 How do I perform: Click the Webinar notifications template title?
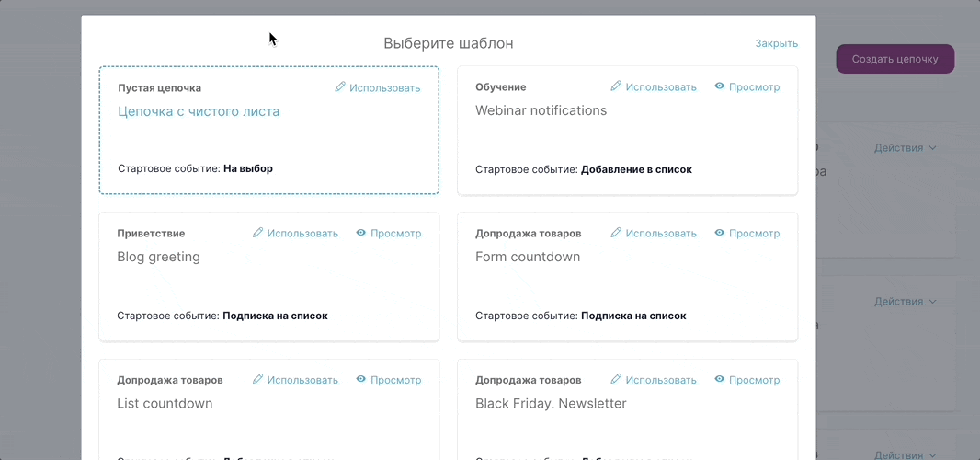pos(541,110)
